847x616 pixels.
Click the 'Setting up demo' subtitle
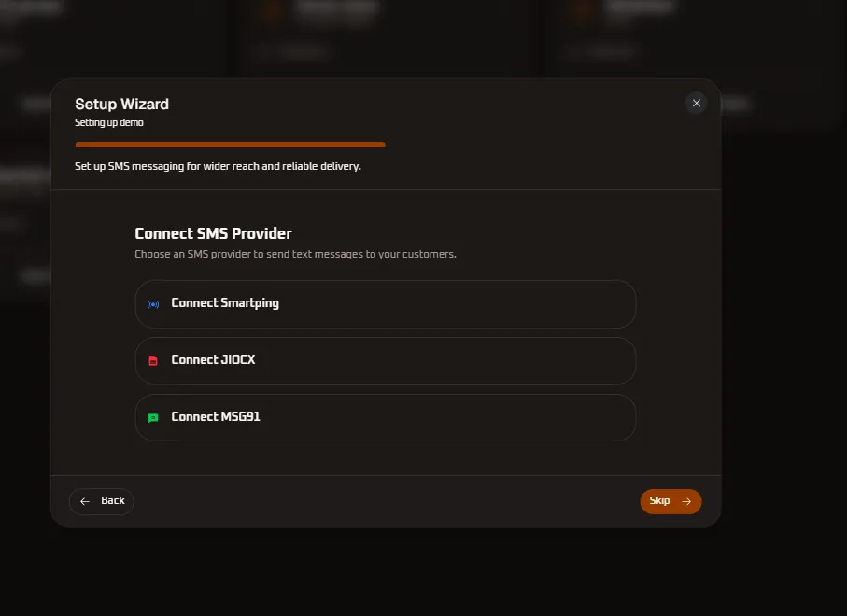click(109, 122)
